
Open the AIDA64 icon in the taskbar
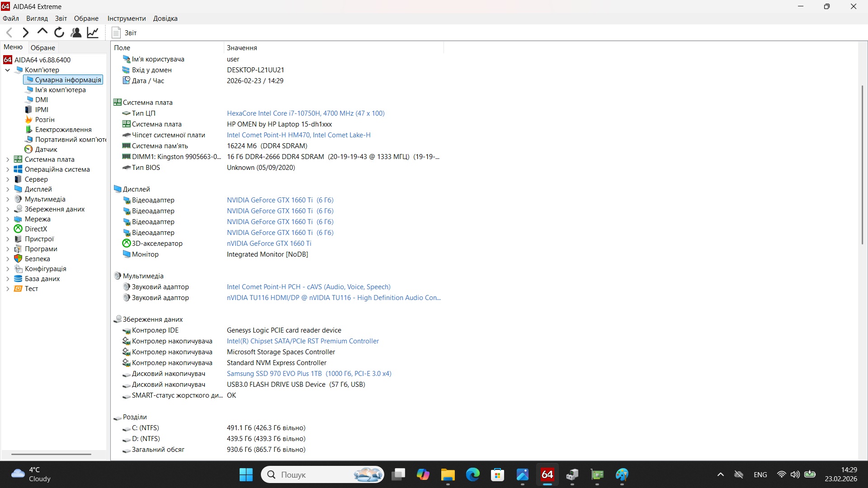547,475
